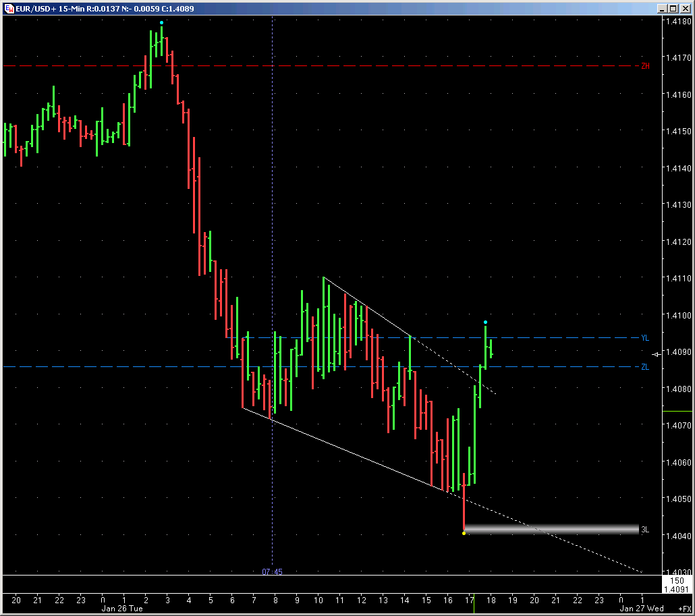Viewport: 695px width, 616px height.
Task: Click the red ZH level label
Action: 645,66
